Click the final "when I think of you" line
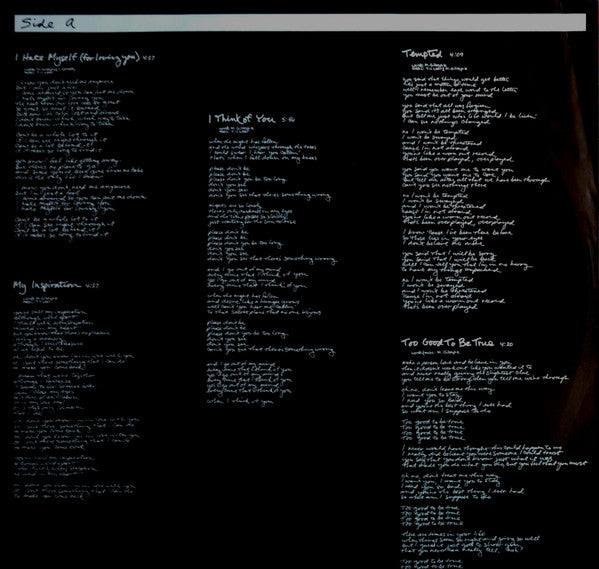 [x=240, y=402]
